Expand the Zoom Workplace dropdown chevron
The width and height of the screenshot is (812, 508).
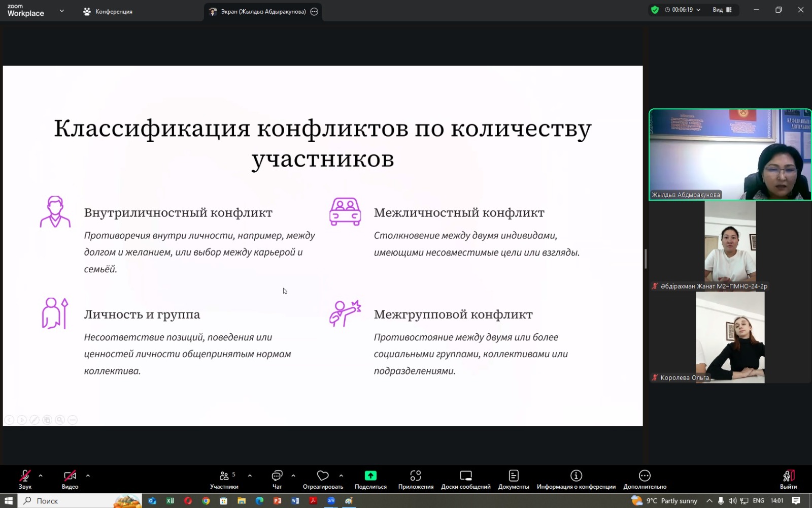[x=62, y=11]
